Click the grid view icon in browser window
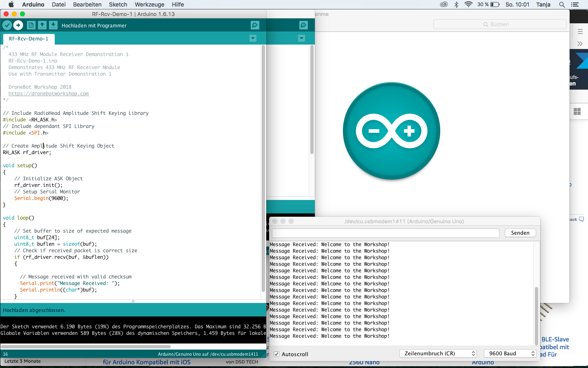Viewport: 588px width, 368px height. pos(577,111)
